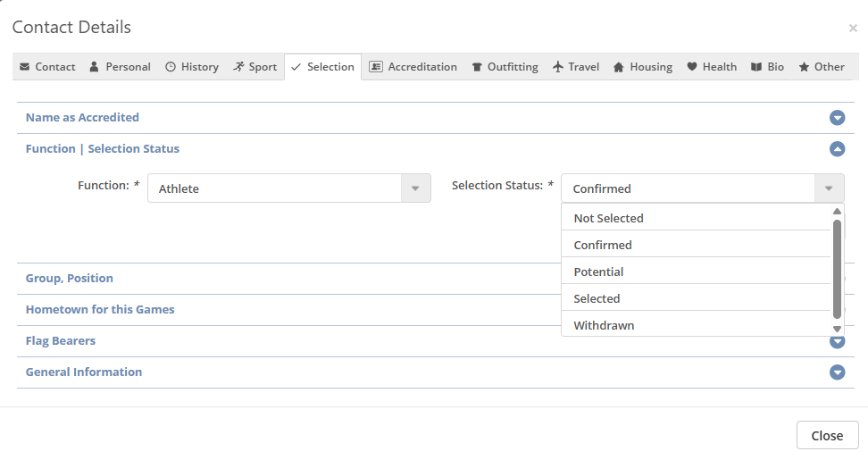Click the dropdown list scrollbar down arrow

click(837, 329)
